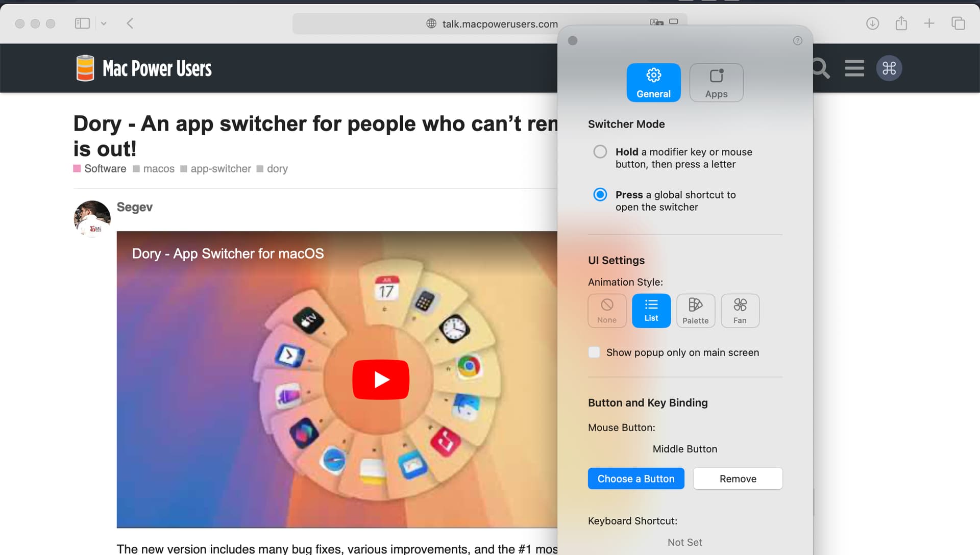Click the Safari address bar

click(x=490, y=23)
